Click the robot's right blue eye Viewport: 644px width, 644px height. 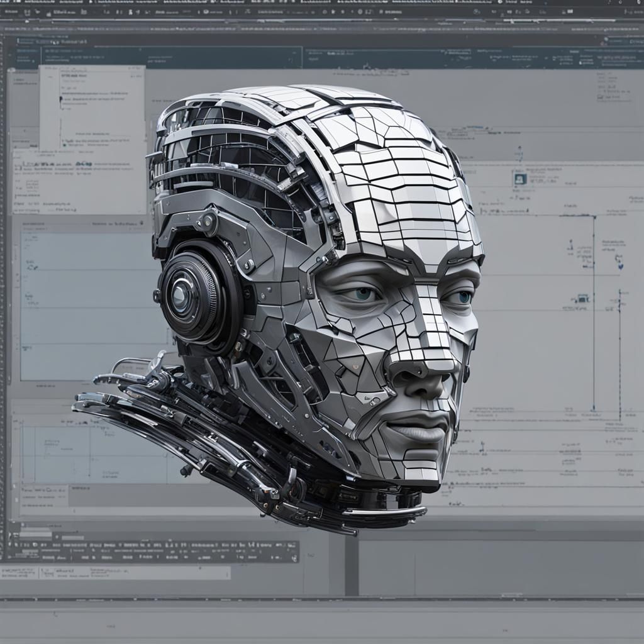coord(464,297)
